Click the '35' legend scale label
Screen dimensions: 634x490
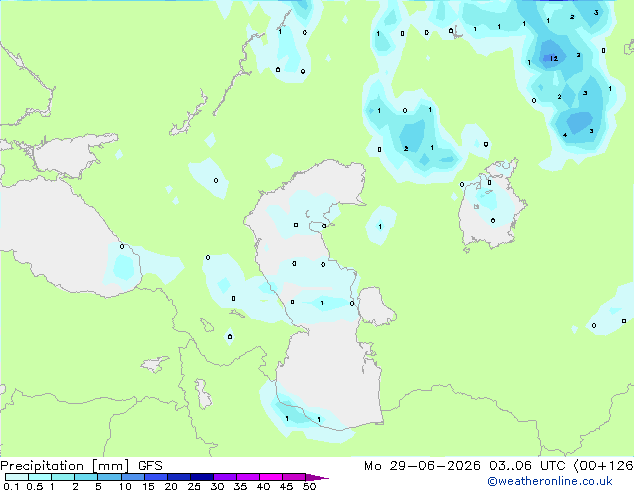pyautogui.click(x=240, y=486)
